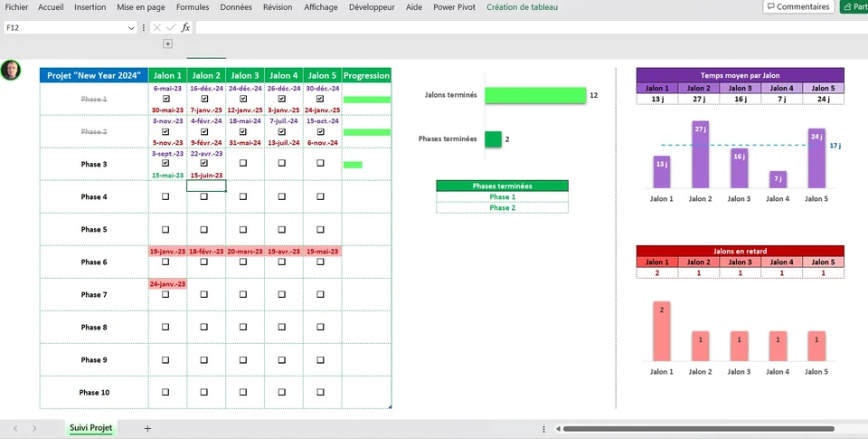Click the Insert Function fx icon
868x439 pixels.
click(x=185, y=28)
